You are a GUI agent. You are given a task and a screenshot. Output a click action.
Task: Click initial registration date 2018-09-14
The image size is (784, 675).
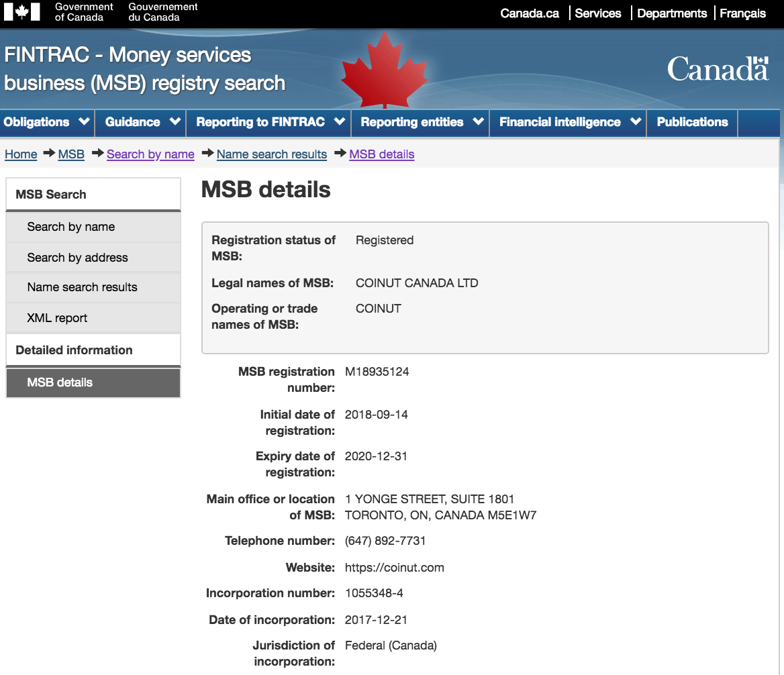click(x=376, y=415)
